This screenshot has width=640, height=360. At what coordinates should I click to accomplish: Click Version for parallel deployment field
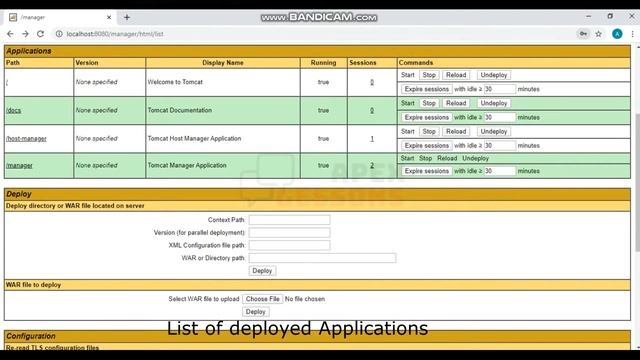pos(289,233)
